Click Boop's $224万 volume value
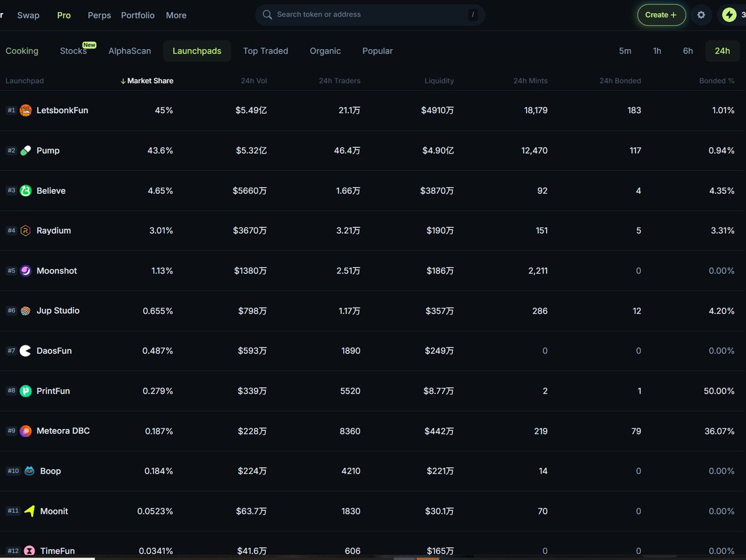Image resolution: width=746 pixels, height=560 pixels. tap(252, 471)
